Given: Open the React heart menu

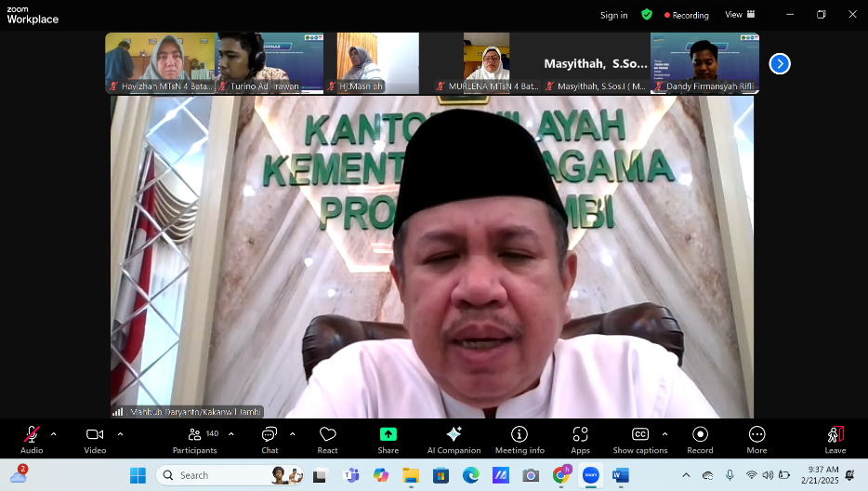Looking at the screenshot, I should point(328,440).
